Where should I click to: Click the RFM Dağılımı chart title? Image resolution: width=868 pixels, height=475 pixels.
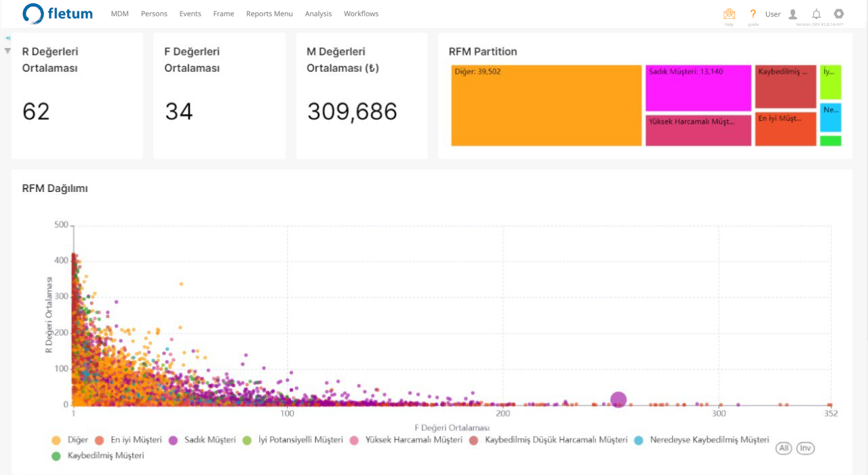coord(55,189)
